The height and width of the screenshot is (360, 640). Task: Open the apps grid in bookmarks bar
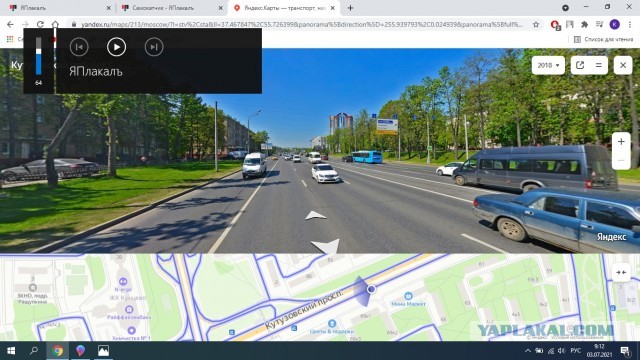point(10,39)
